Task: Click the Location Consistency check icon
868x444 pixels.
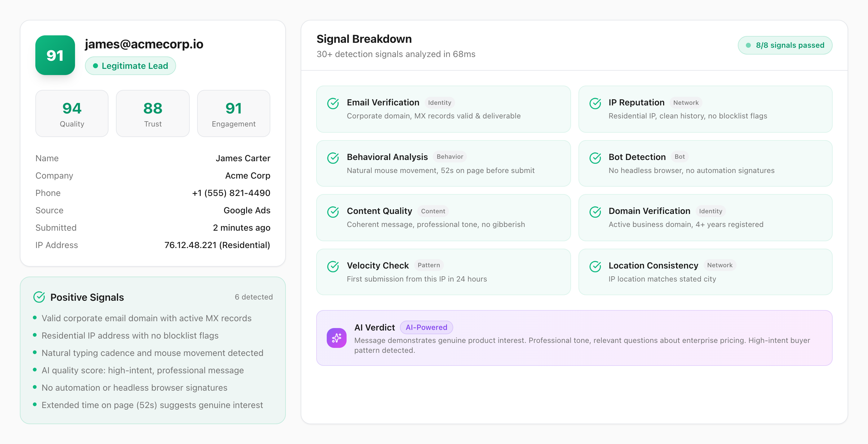Action: click(595, 266)
